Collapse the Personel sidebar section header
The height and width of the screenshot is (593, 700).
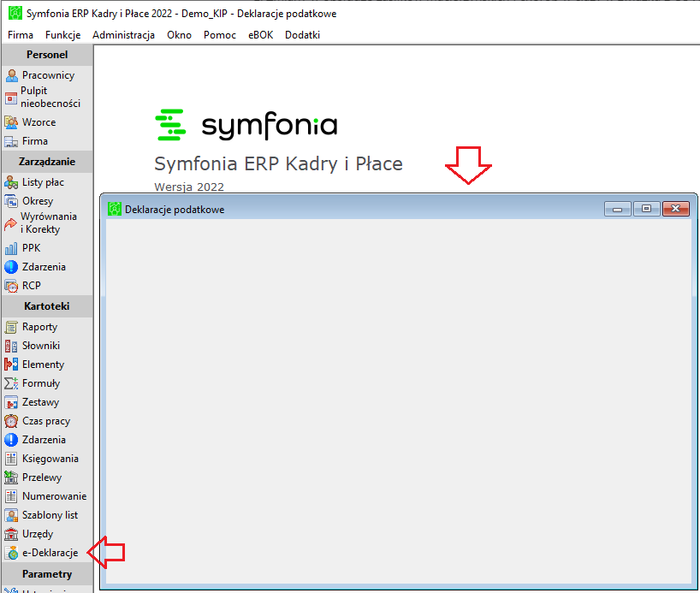click(x=47, y=55)
